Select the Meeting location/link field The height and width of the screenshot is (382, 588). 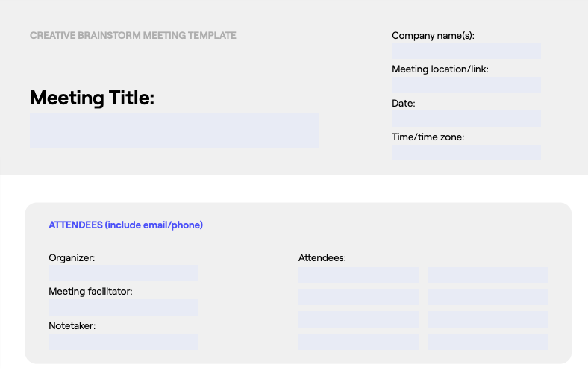click(466, 84)
